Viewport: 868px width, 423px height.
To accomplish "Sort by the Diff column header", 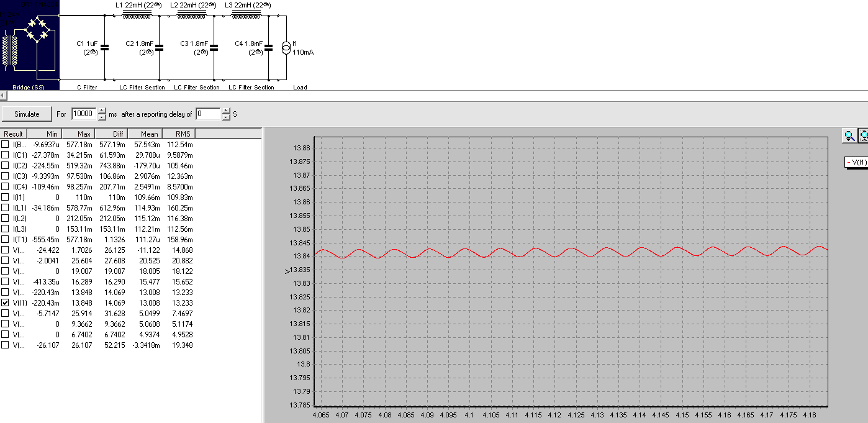I will [111, 134].
